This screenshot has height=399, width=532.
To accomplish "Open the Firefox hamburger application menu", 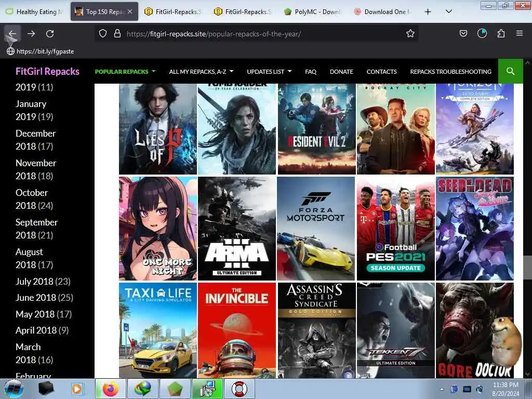I will pyautogui.click(x=519, y=34).
